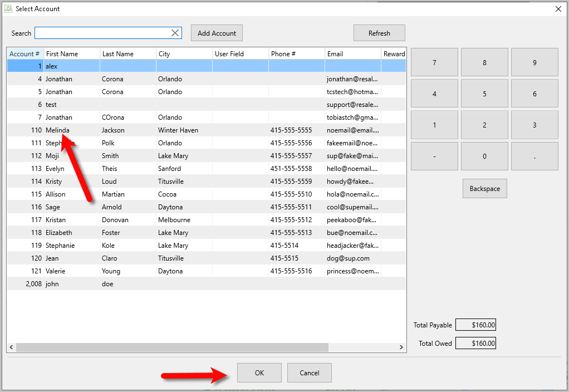569x392 pixels.
Task: Tap keypad number 6
Action: pyautogui.click(x=534, y=94)
